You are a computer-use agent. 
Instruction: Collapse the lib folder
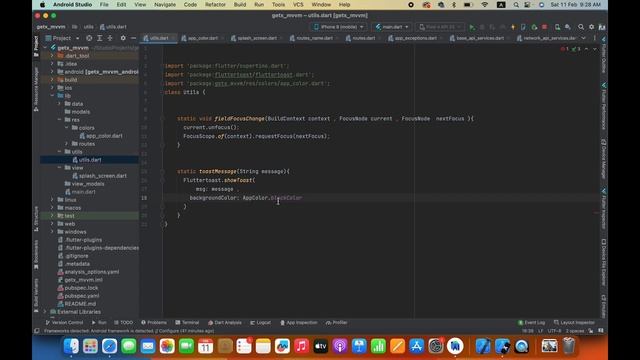tap(52, 96)
